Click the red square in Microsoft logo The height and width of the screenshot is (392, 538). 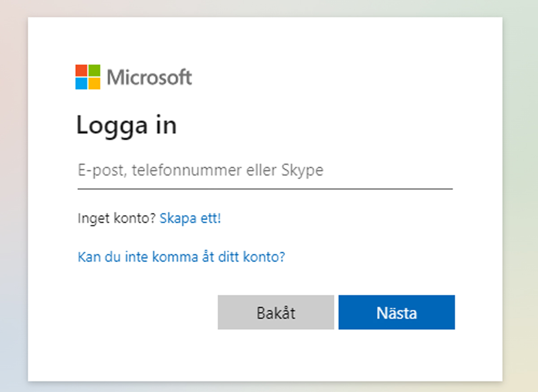tap(81, 70)
